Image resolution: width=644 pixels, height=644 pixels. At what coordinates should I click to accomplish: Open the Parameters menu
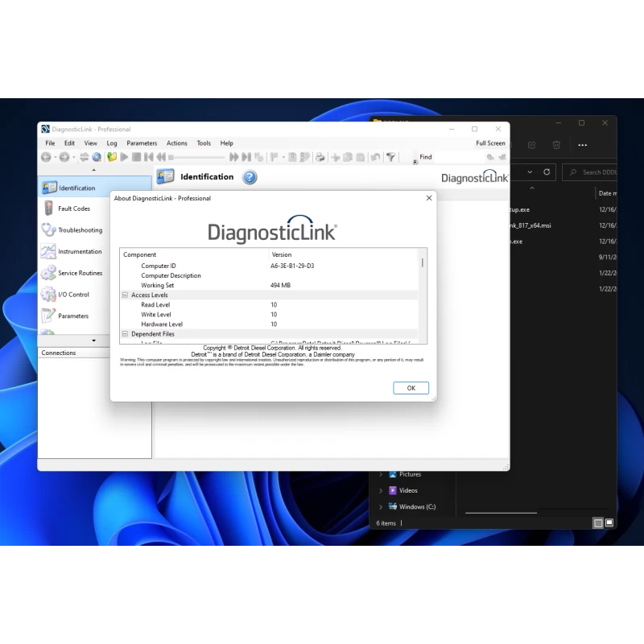click(x=142, y=143)
